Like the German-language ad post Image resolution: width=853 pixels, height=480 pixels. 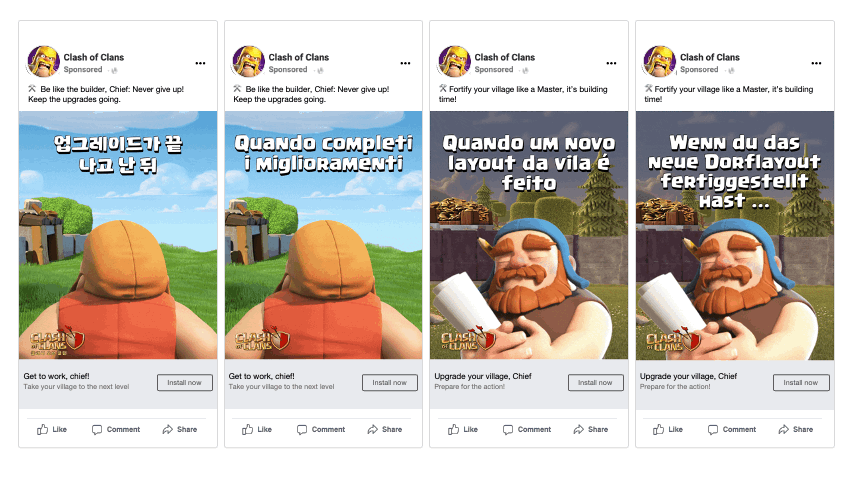pos(667,429)
